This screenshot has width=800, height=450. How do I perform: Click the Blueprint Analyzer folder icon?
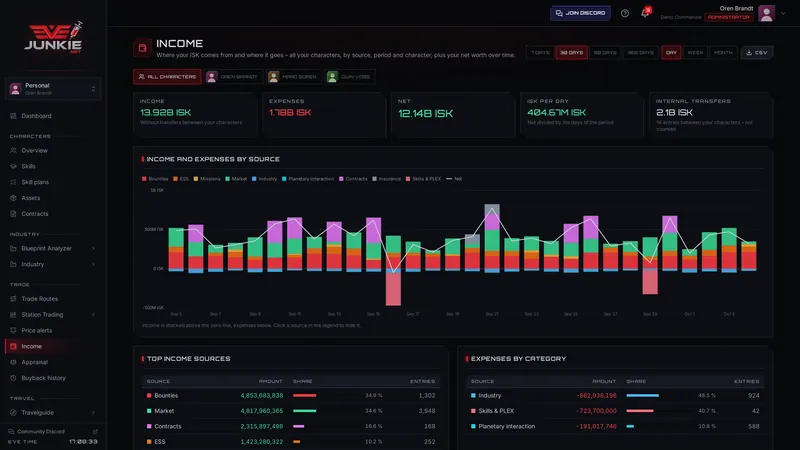point(13,248)
